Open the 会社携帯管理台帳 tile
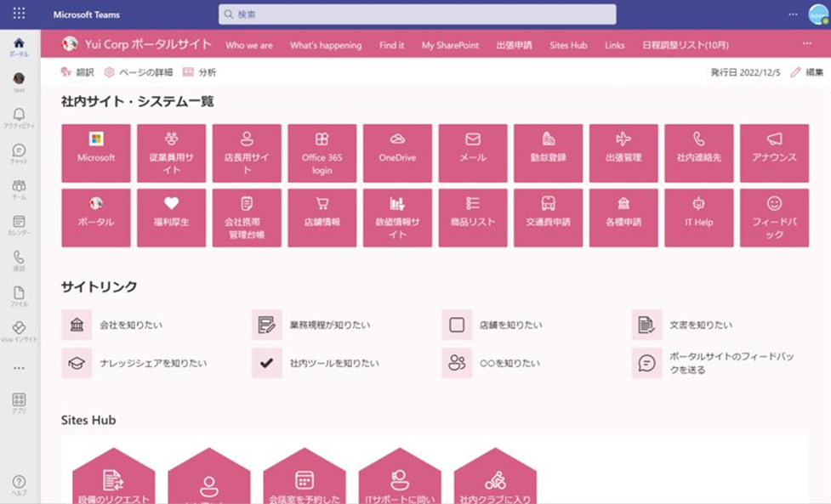Image resolution: width=831 pixels, height=504 pixels. click(x=247, y=218)
